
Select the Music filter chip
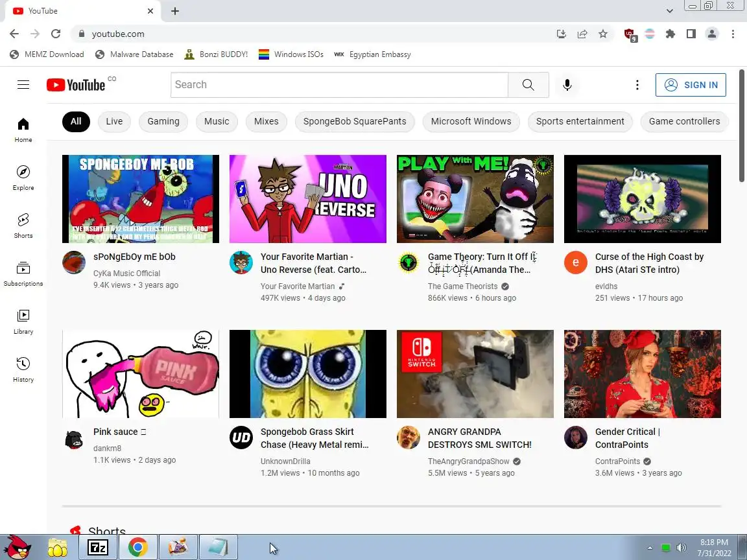click(217, 121)
